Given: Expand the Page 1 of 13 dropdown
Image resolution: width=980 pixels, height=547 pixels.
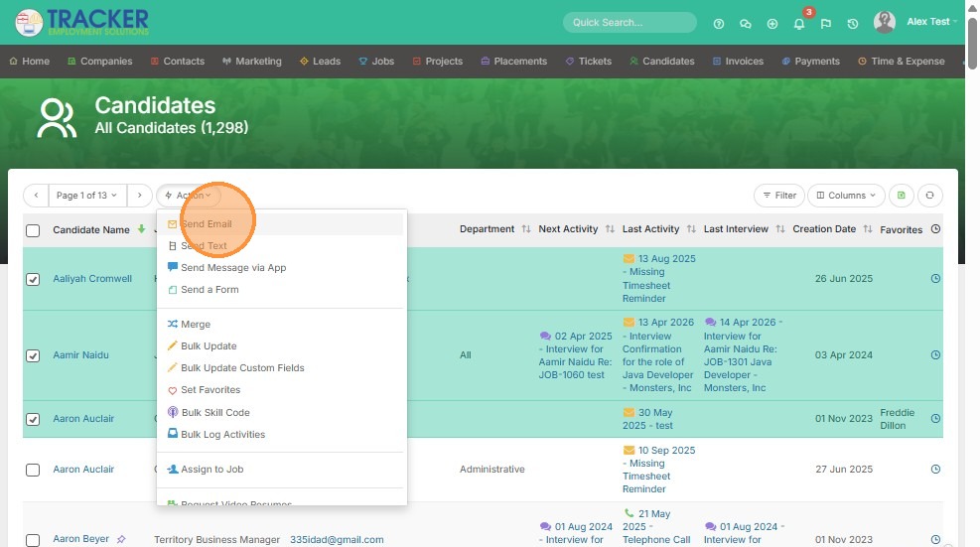Looking at the screenshot, I should click(x=86, y=195).
